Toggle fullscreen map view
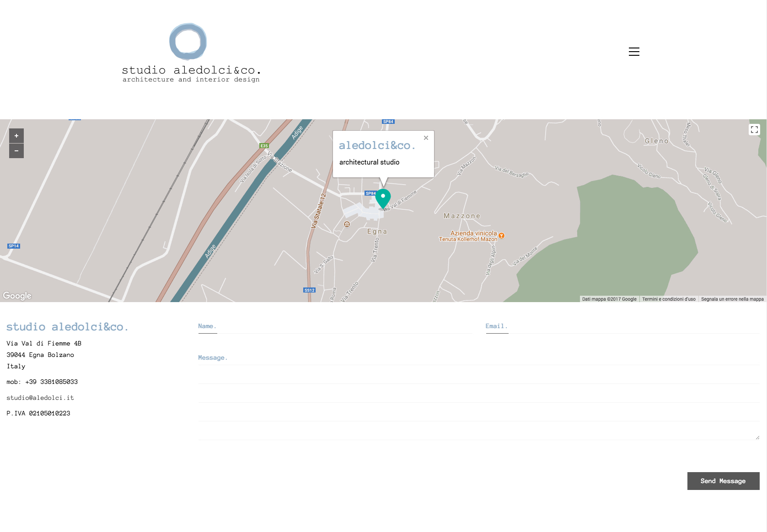This screenshot has height=532, width=767. point(754,130)
